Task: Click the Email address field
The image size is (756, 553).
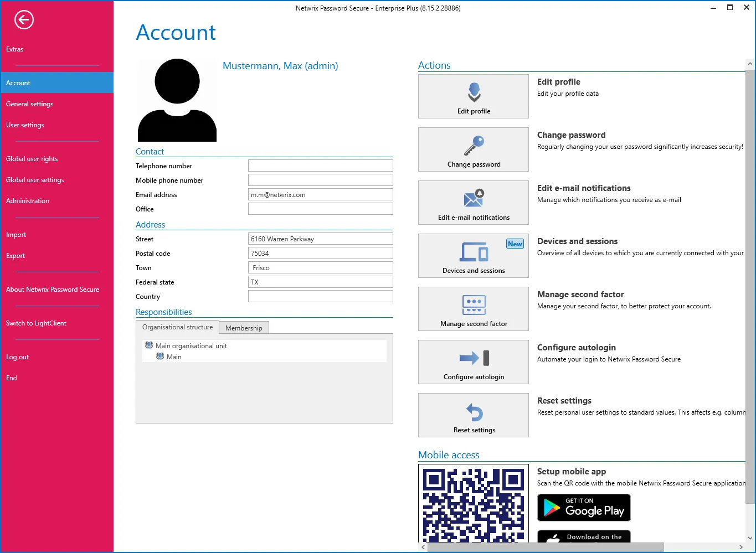Action: 321,194
